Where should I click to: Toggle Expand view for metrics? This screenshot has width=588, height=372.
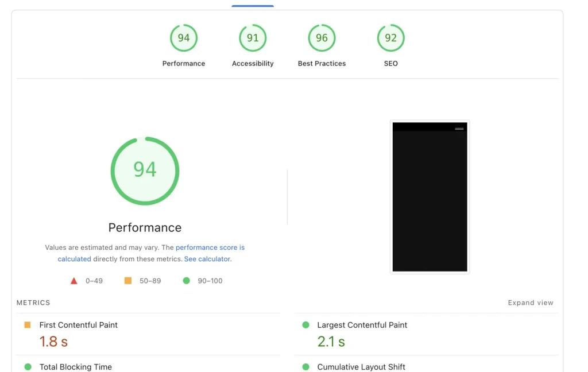click(x=531, y=303)
